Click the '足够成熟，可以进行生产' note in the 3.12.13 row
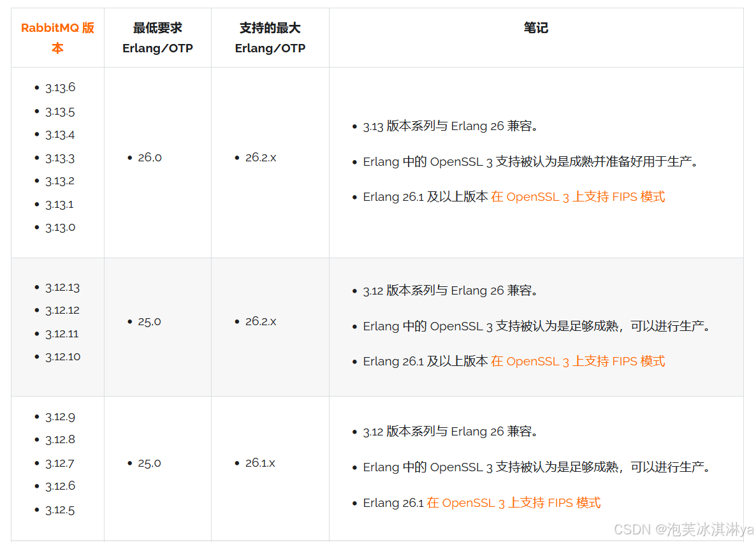The height and width of the screenshot is (542, 756). (x=537, y=326)
